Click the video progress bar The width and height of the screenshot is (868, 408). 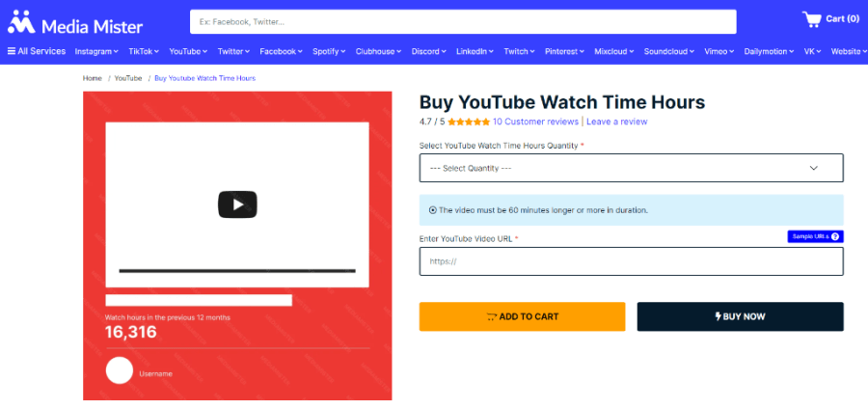click(237, 271)
